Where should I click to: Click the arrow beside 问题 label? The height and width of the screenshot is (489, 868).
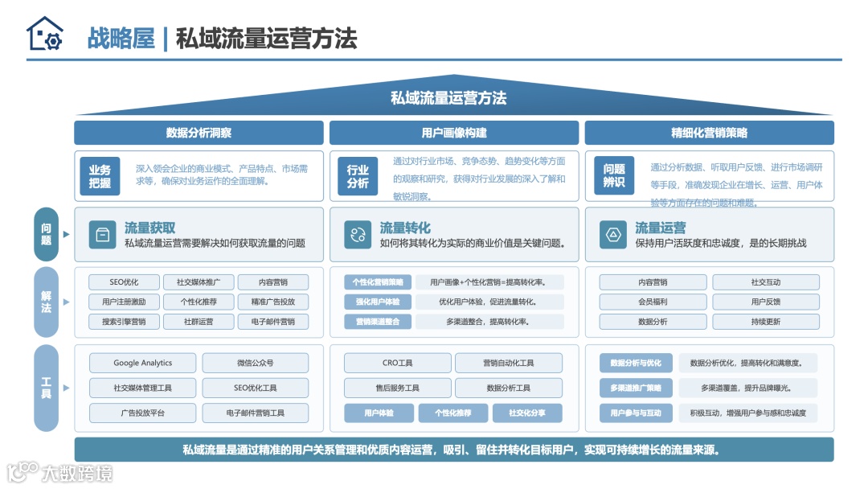[x=67, y=234]
